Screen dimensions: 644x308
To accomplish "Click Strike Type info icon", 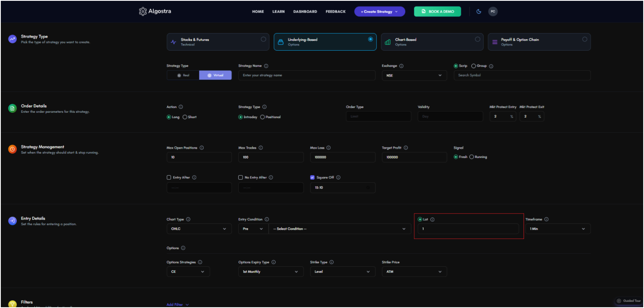I will [331, 262].
